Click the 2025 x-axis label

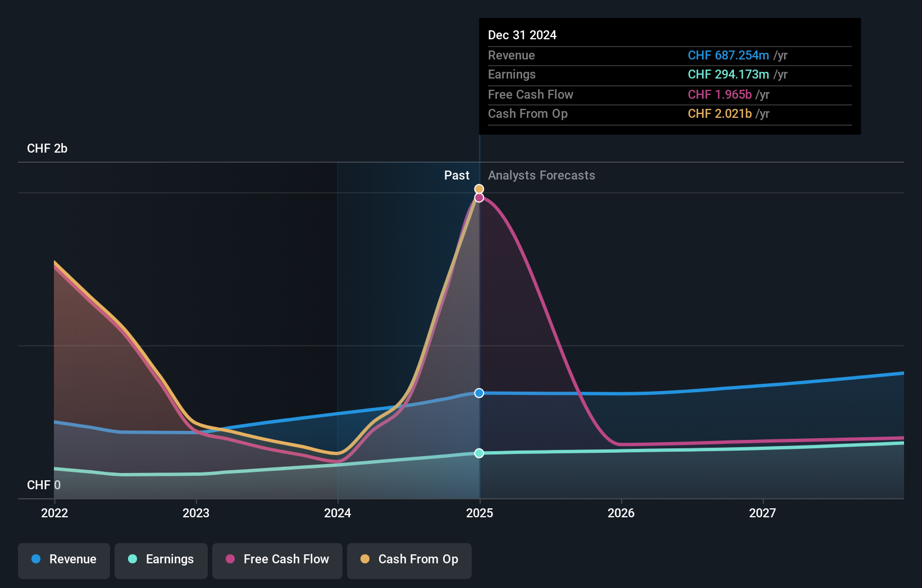pos(480,513)
